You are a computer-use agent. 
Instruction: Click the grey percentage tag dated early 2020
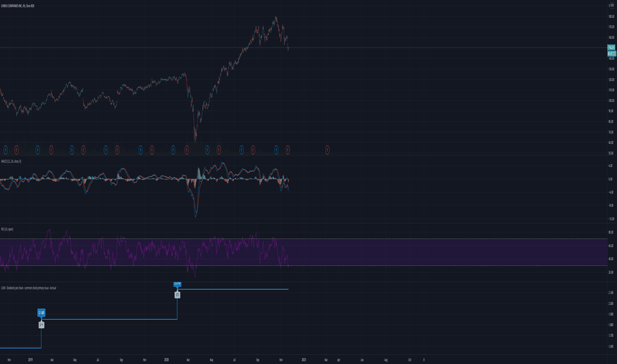click(177, 295)
